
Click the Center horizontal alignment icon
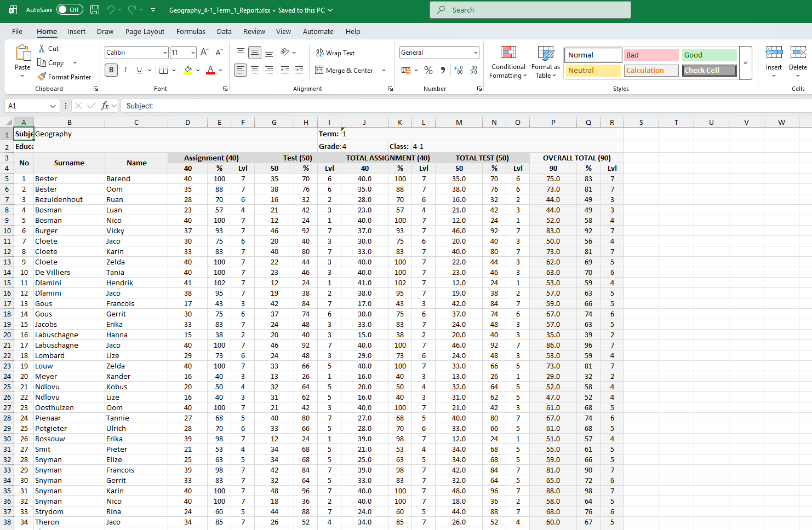pyautogui.click(x=255, y=70)
